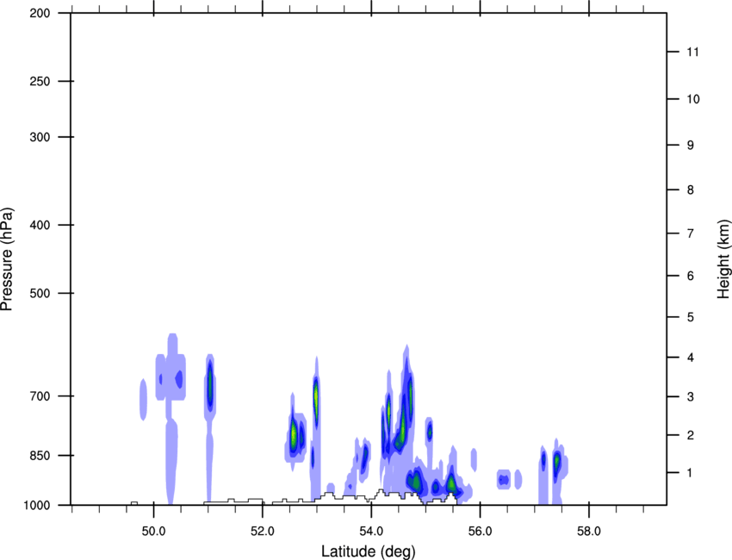Select the 56.0 latitude tick label
Viewport: 732px width, 560px height.
[480, 532]
